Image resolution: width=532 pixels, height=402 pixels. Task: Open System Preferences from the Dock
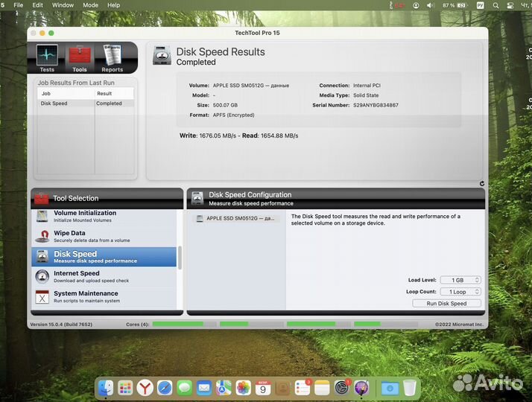pos(342,388)
